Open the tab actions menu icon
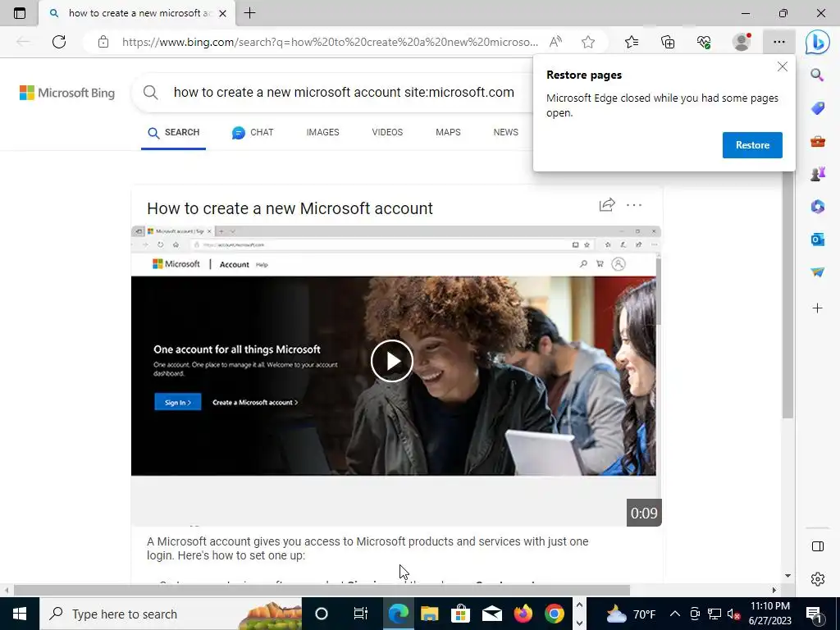The width and height of the screenshot is (840, 630). coord(20,13)
